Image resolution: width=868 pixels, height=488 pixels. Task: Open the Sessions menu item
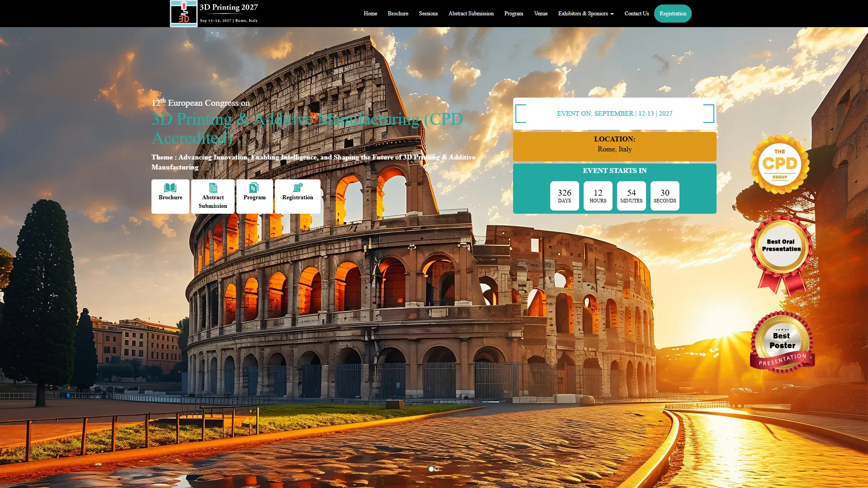click(x=428, y=14)
